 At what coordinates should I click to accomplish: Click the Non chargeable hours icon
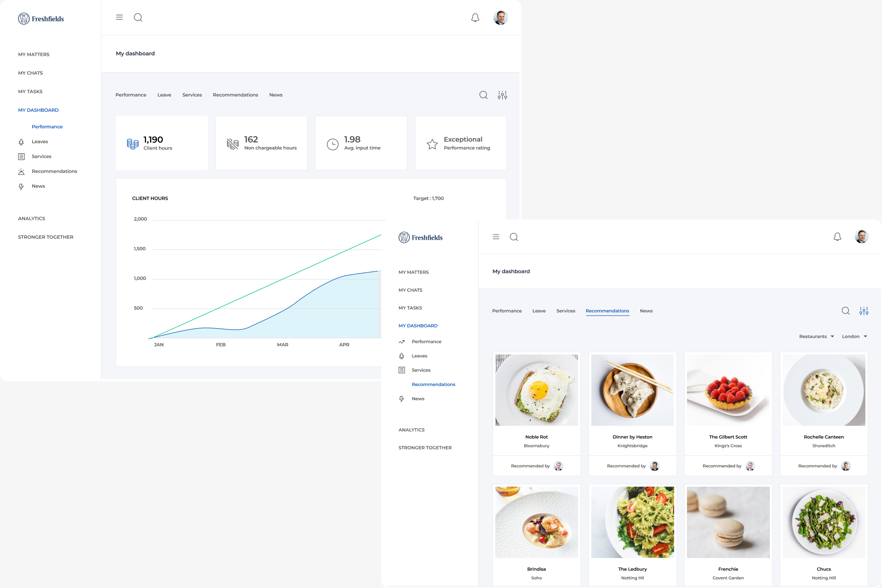tap(232, 144)
